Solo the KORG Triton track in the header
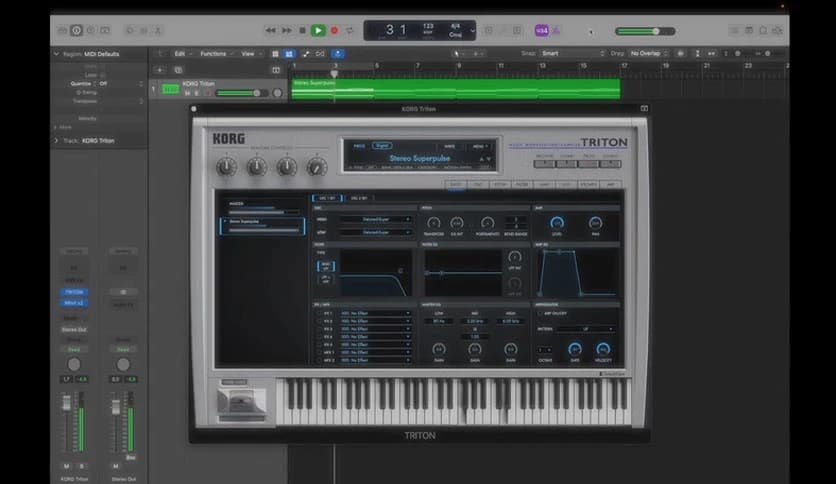The image size is (836, 484). pos(197,93)
